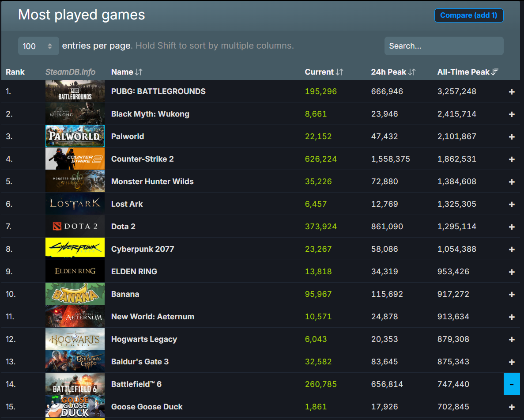
Task: Click the Goose Goose Duck thumbnail
Action: click(x=75, y=407)
